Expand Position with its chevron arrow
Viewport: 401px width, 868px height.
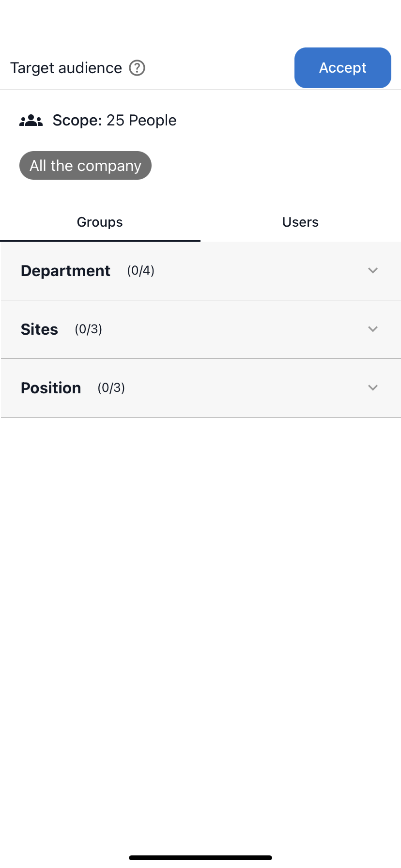pos(373,387)
